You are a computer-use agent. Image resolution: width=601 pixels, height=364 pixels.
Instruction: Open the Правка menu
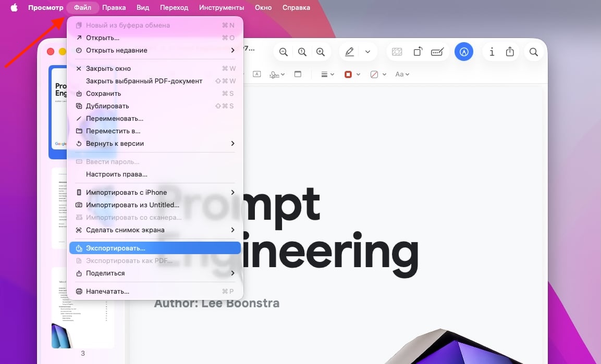(x=114, y=8)
